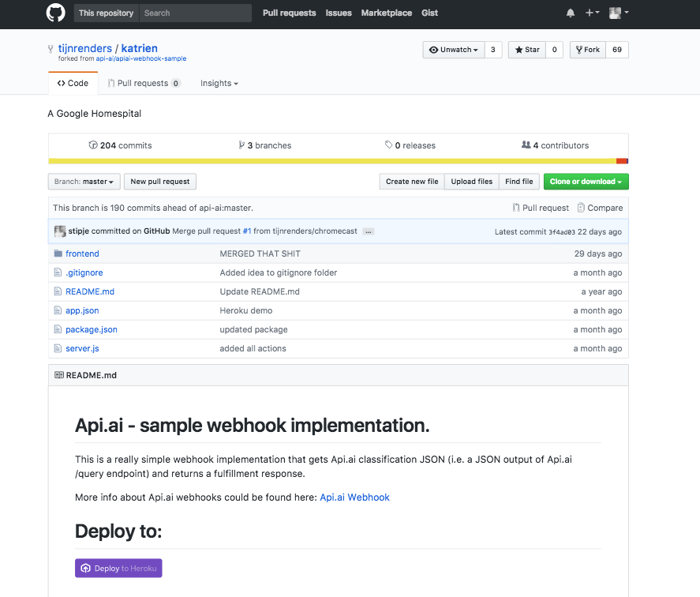Open the Unwatch dropdown
This screenshot has width=700, height=597.
[453, 50]
